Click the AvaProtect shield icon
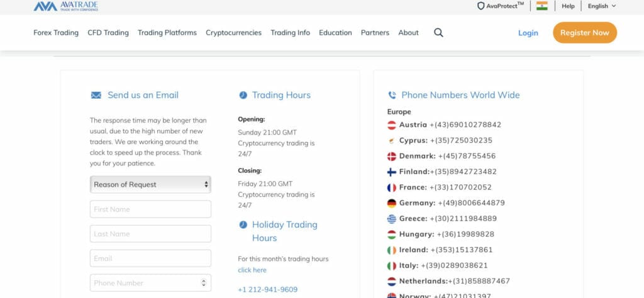 pyautogui.click(x=480, y=6)
